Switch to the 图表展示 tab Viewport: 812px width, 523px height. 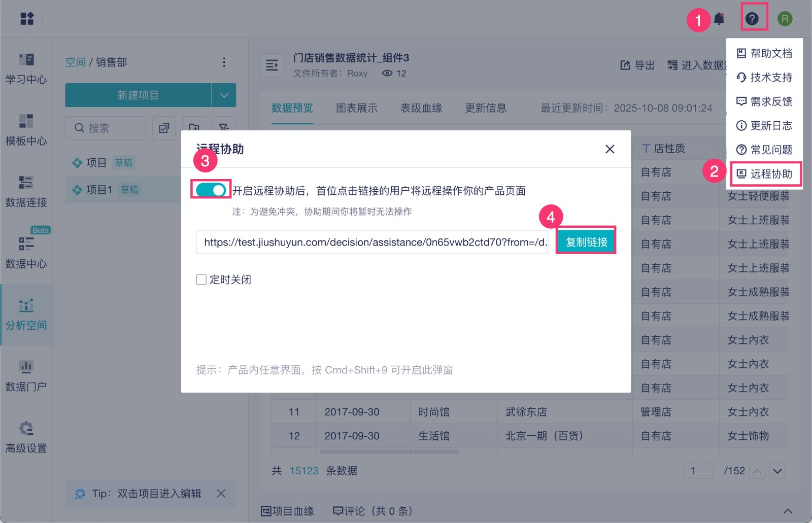[357, 108]
